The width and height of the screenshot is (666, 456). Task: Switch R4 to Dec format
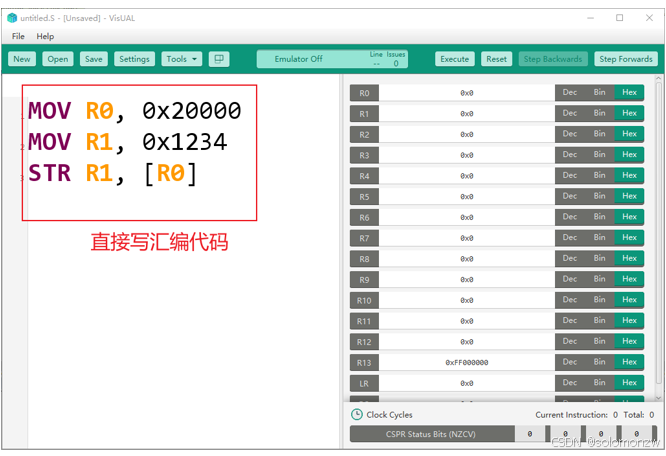pyautogui.click(x=570, y=175)
